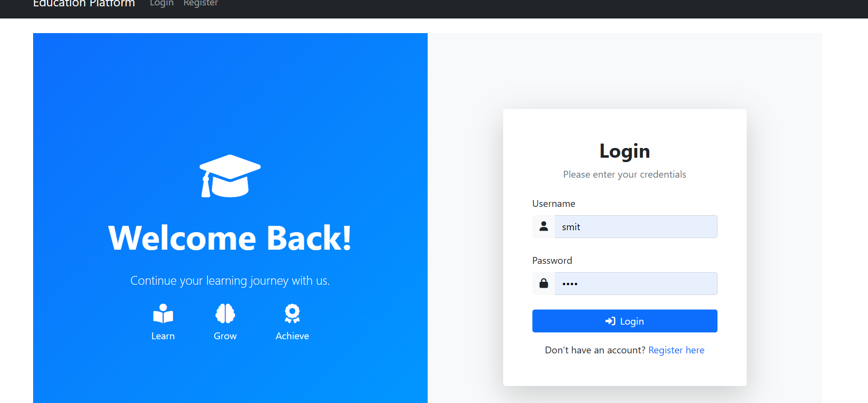Follow the Register here link
Screen dimensions: 868x403
tap(676, 350)
